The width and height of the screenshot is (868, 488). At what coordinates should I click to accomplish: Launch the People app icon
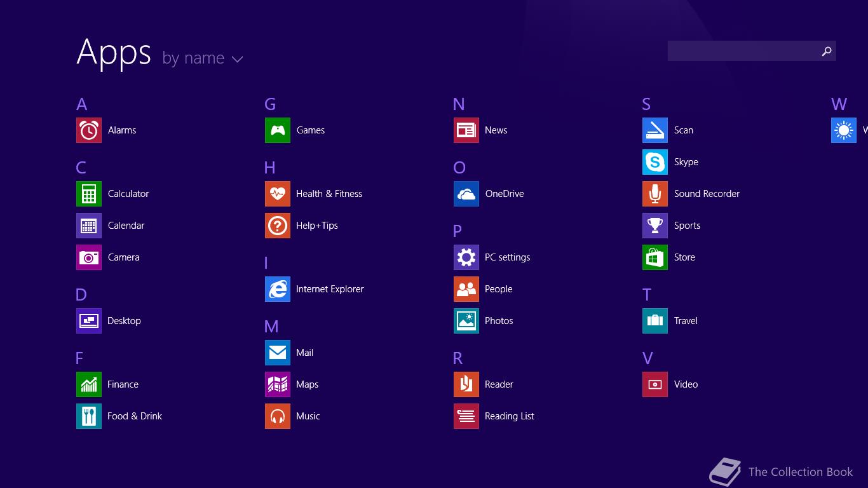pyautogui.click(x=466, y=289)
